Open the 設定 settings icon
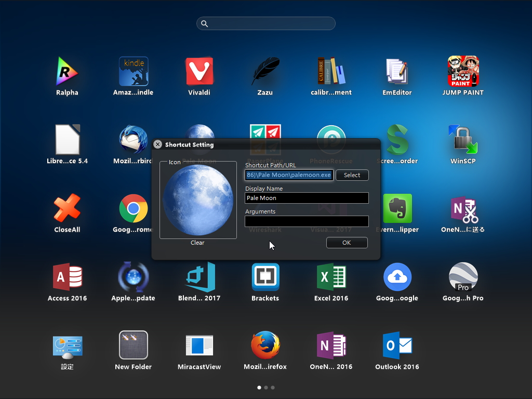 [67, 347]
